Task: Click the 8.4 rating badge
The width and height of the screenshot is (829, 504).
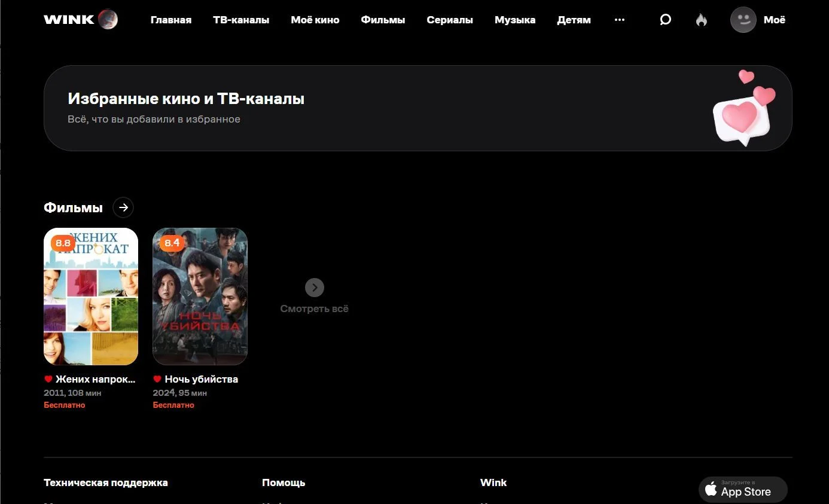Action: pyautogui.click(x=172, y=243)
